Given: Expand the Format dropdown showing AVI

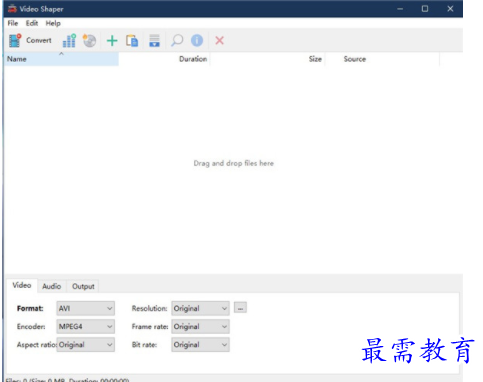Looking at the screenshot, I should pyautogui.click(x=86, y=308).
